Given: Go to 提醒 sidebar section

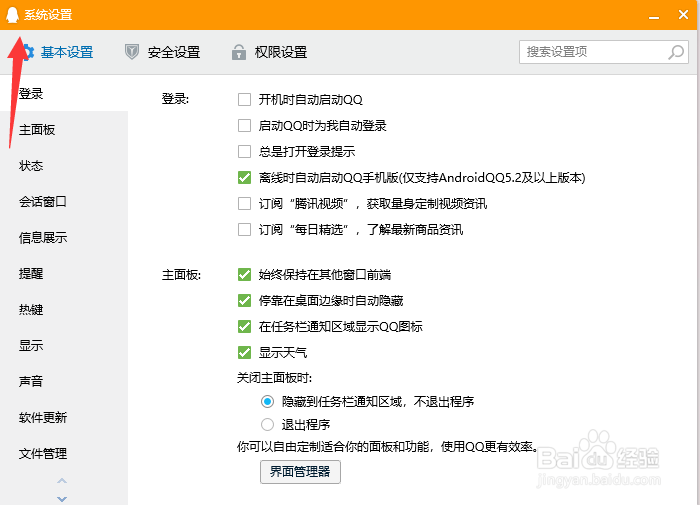Looking at the screenshot, I should 64,273.
